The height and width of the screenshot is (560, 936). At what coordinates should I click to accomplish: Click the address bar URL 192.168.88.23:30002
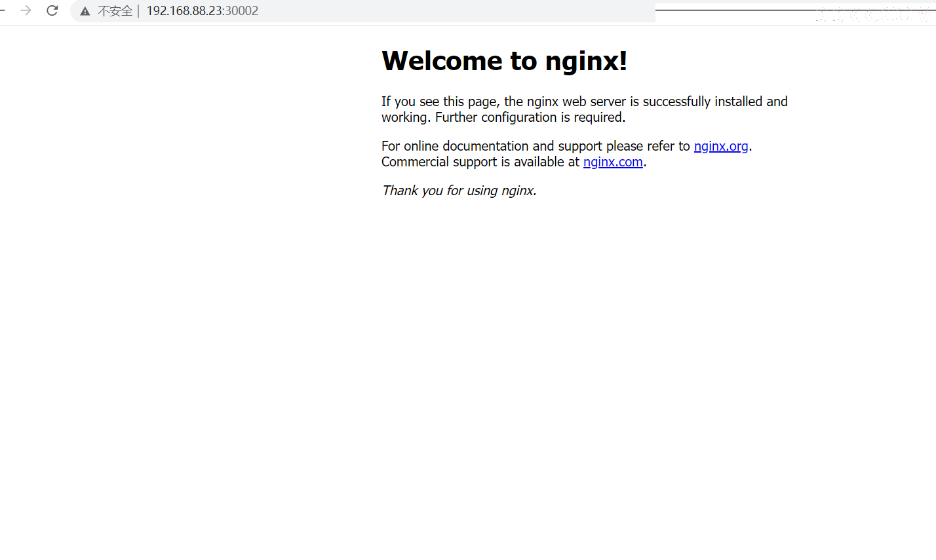coord(203,10)
